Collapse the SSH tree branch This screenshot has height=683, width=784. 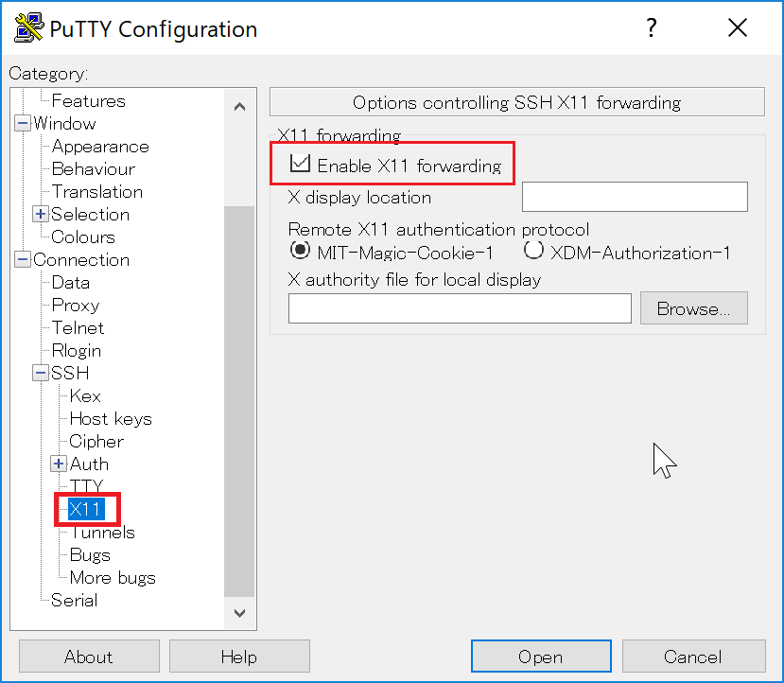[x=40, y=373]
